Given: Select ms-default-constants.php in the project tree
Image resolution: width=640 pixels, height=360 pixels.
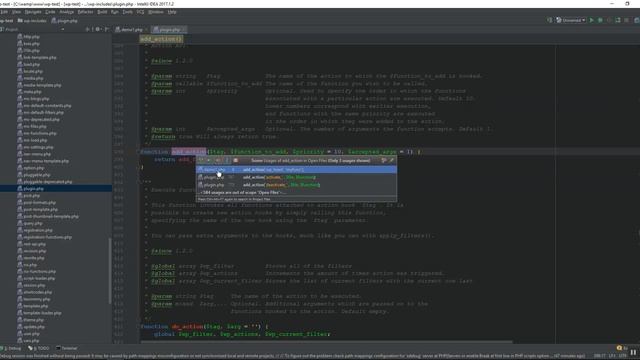Looking at the screenshot, I should click(x=44, y=106).
